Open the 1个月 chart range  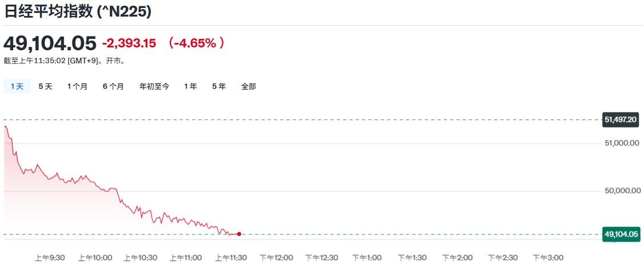point(77,86)
